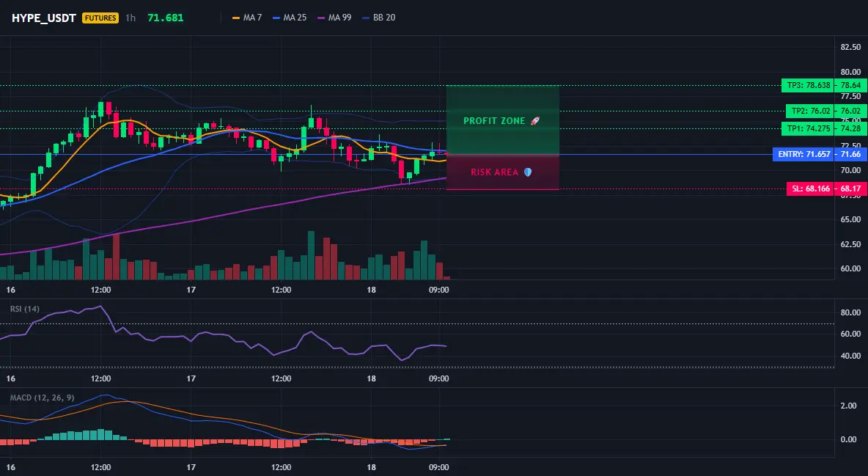
Task: Click the 78.64 axis price tag
Action: [851, 85]
